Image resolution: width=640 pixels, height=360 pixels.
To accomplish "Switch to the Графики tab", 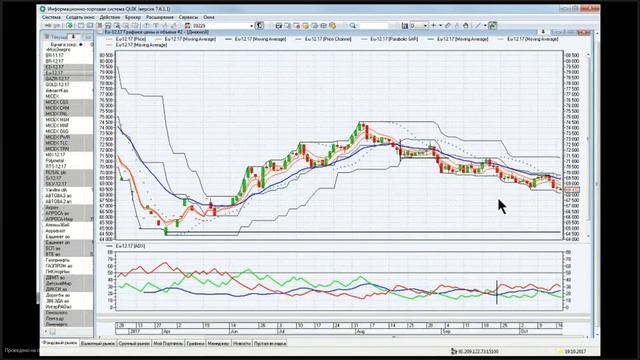I will click(195, 344).
